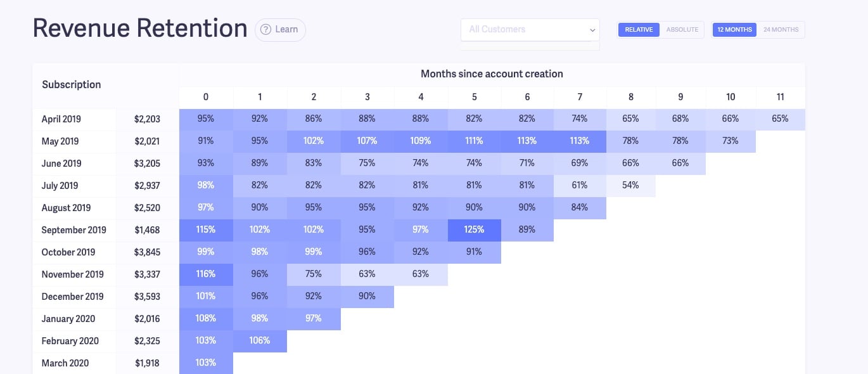Click the month 0 column header
The width and height of the screenshot is (868, 374).
[x=205, y=97]
